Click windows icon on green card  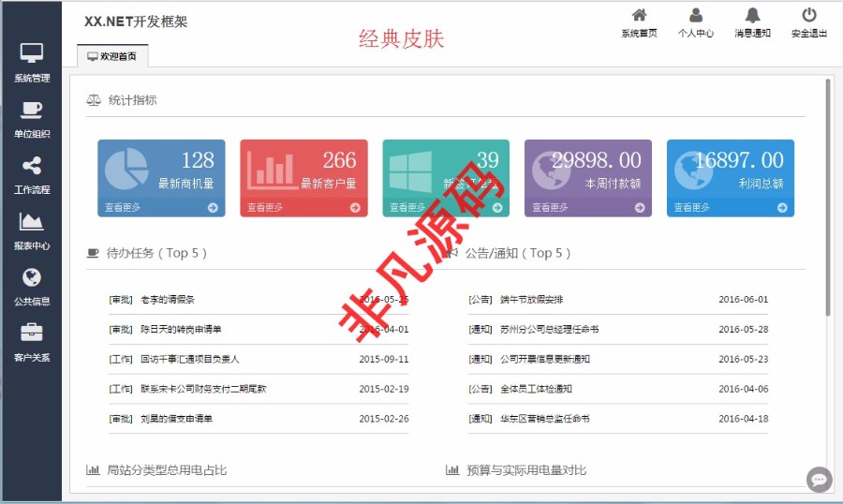[411, 171]
